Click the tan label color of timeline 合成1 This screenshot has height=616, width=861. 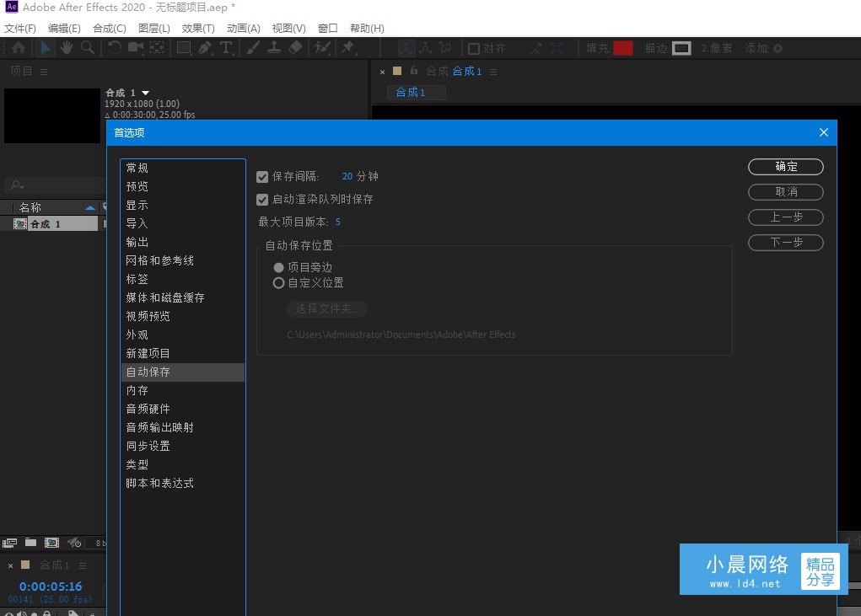[x=25, y=565]
